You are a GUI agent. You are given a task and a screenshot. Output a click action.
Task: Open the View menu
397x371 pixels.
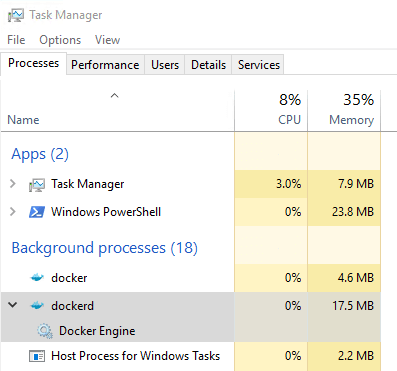point(107,40)
